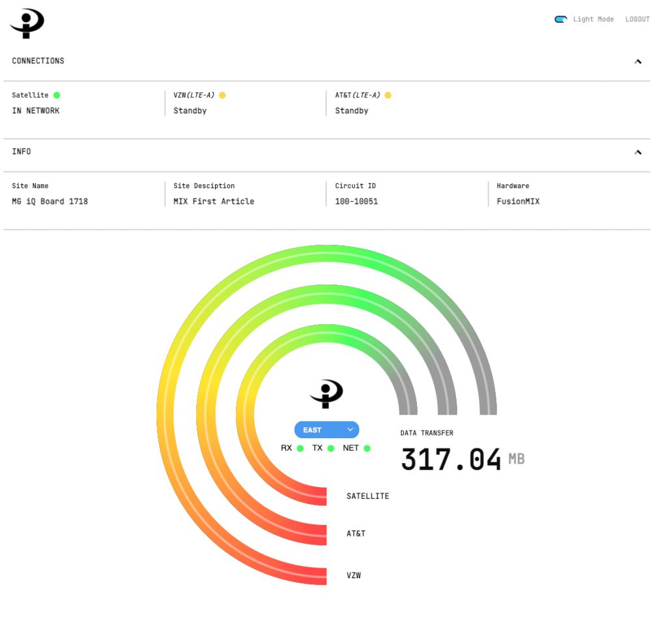The image size is (667, 644).
Task: Click the Satellite connection label
Action: coord(30,95)
